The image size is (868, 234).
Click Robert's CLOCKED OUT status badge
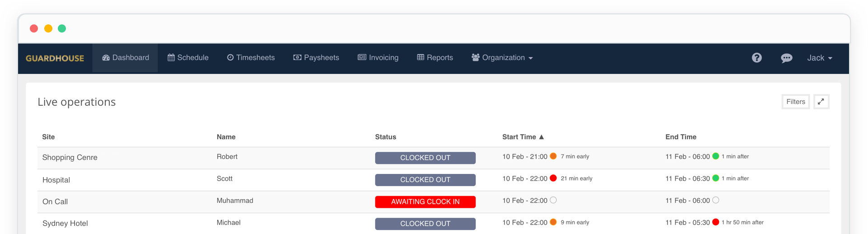click(425, 158)
